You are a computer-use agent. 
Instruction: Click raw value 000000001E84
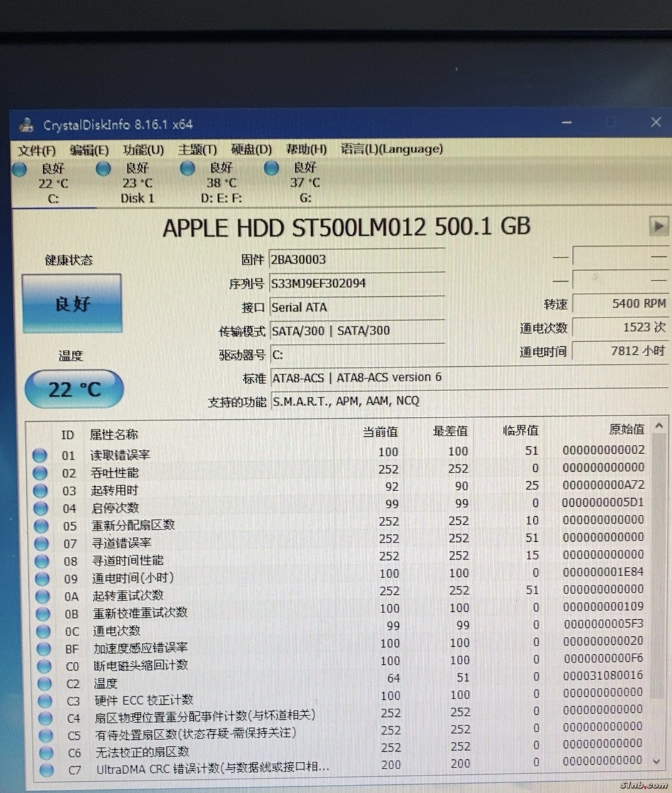[x=603, y=572]
